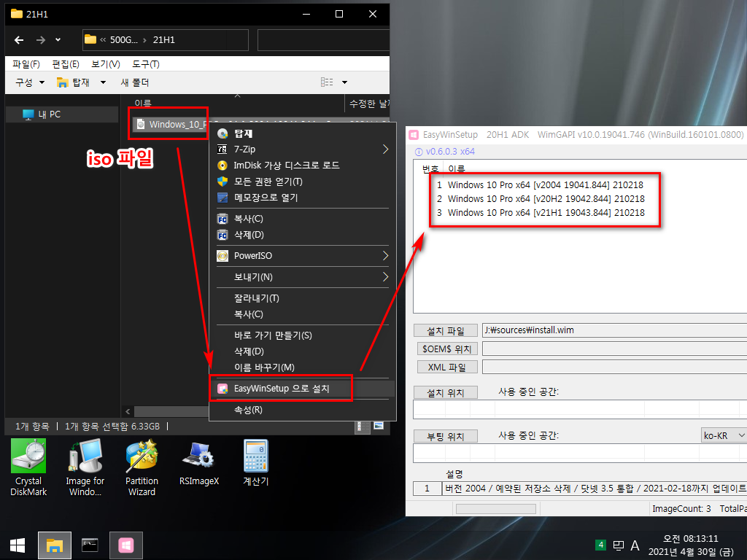
Task: Click the image description field
Action: (594, 489)
